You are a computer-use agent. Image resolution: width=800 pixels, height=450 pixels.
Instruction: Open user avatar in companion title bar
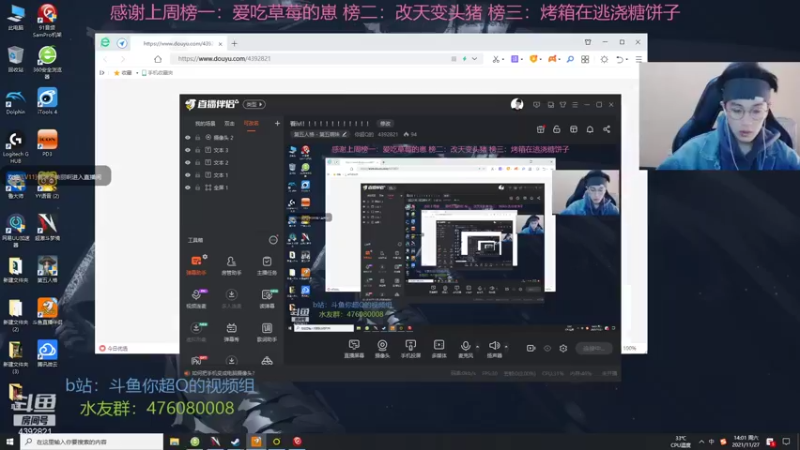517,105
